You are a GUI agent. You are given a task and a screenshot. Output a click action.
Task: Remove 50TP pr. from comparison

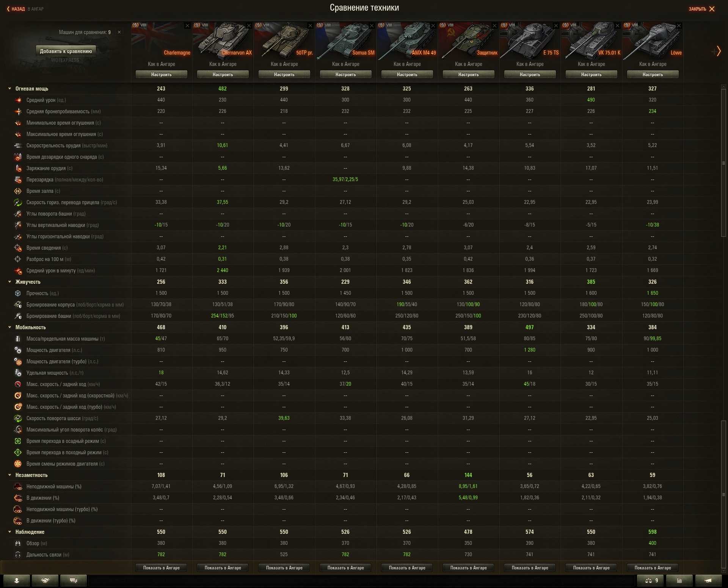[x=310, y=26]
